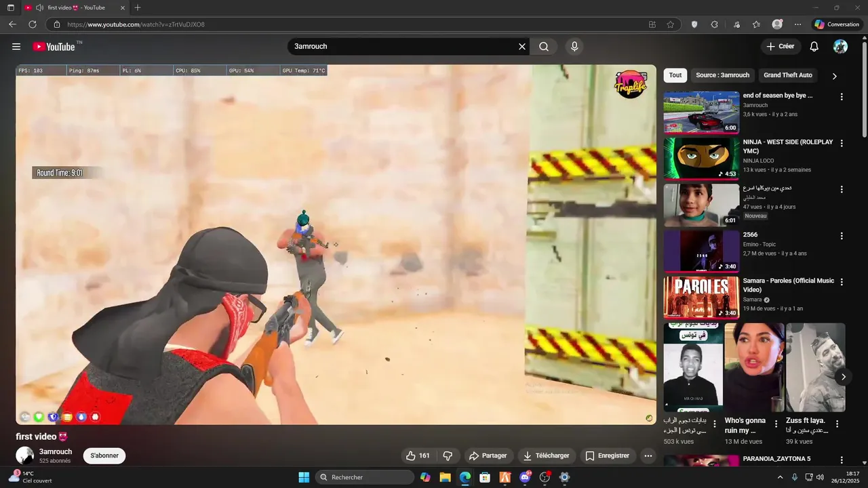Dislike the video with thumbs-down
The height and width of the screenshot is (488, 868).
pos(448,455)
